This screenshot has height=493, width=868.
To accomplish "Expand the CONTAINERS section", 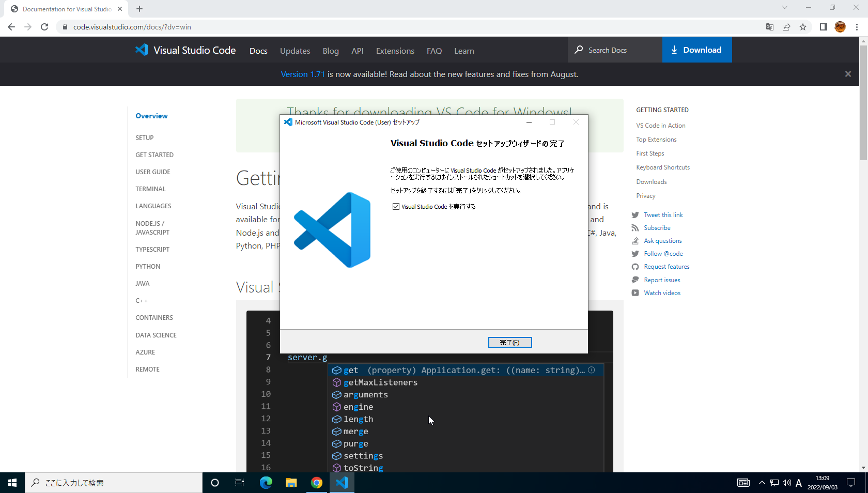I will 154,318.
